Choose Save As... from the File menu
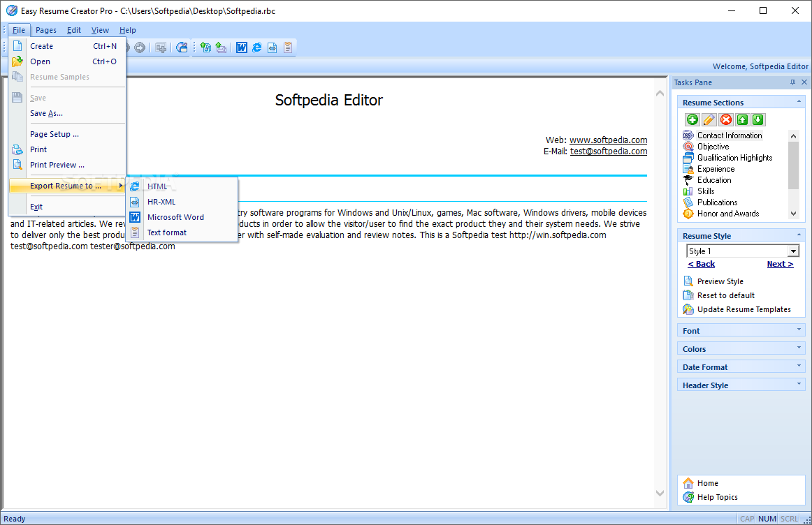Screen dimensions: 812x525 tap(67, 113)
